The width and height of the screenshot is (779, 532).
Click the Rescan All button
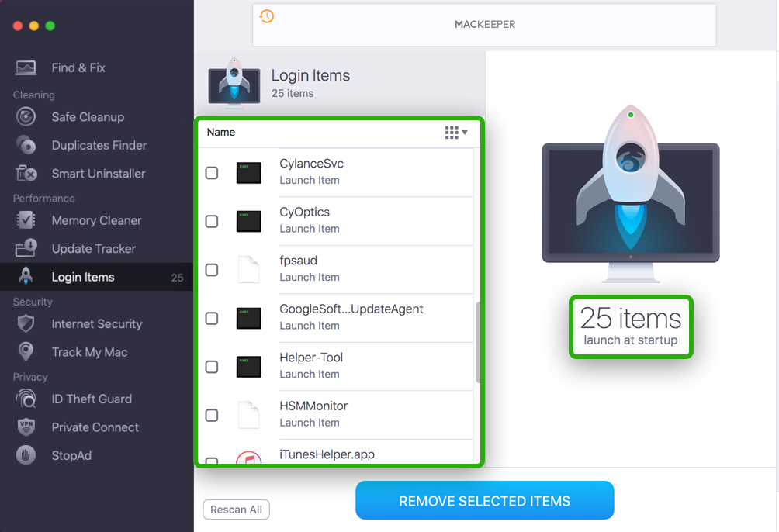[236, 510]
